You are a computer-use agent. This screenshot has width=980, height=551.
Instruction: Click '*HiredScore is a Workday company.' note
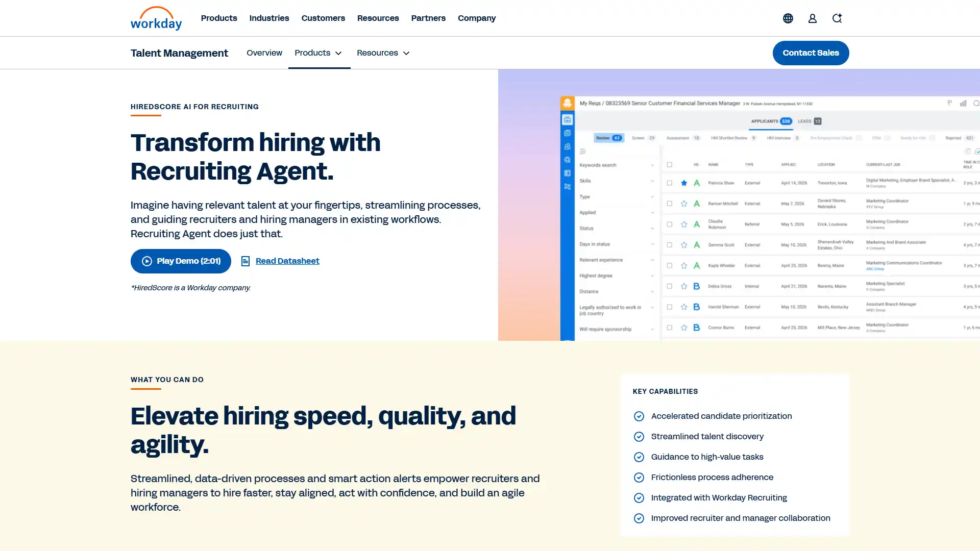tap(191, 288)
